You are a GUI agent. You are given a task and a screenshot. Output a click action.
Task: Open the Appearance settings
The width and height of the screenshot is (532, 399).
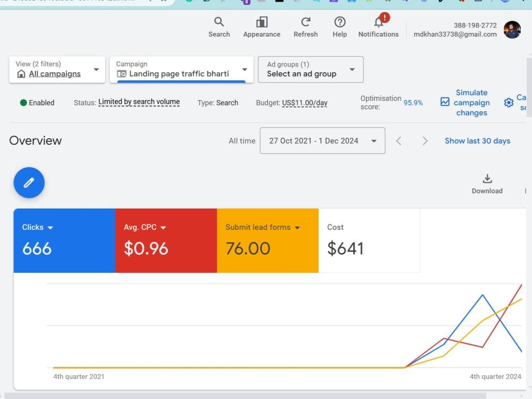(262, 27)
